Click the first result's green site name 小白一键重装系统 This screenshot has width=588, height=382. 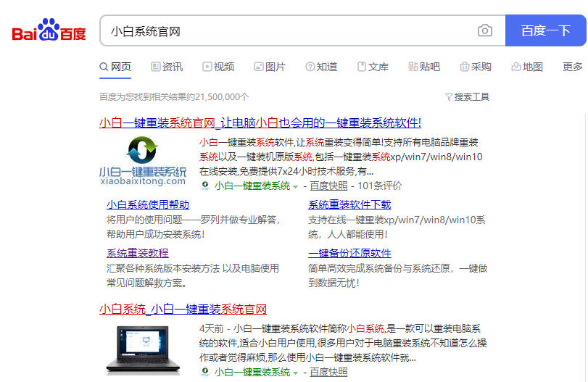point(252,186)
